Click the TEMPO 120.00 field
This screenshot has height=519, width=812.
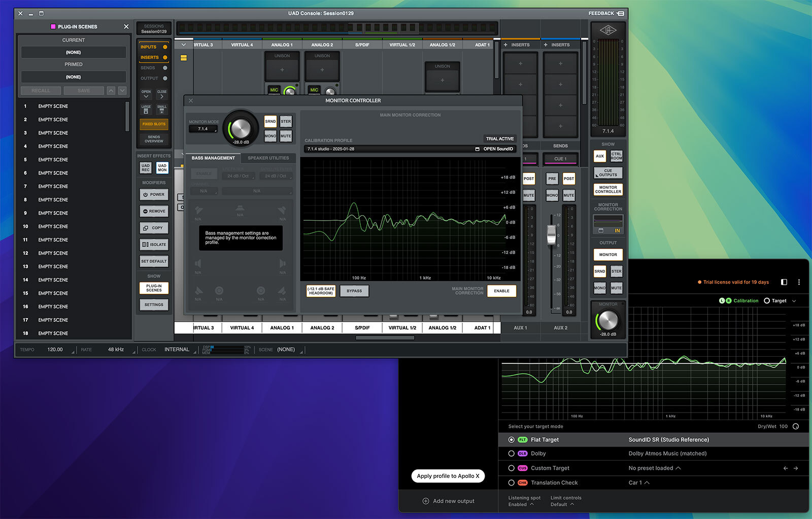[x=55, y=350]
